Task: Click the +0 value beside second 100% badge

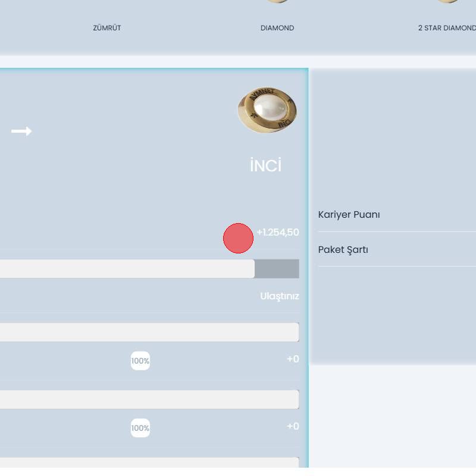Action: coord(293,427)
